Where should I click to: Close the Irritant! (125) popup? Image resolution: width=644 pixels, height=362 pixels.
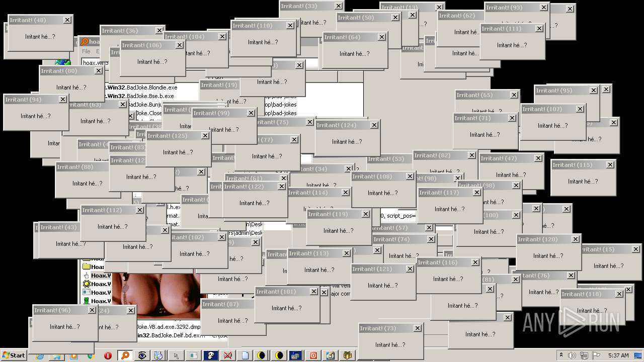(205, 136)
